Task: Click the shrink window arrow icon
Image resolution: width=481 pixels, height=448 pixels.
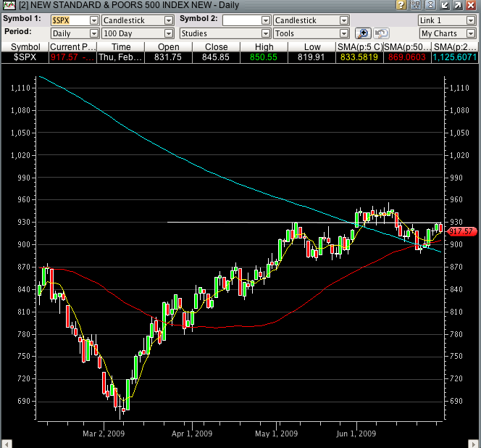Action: point(447,6)
